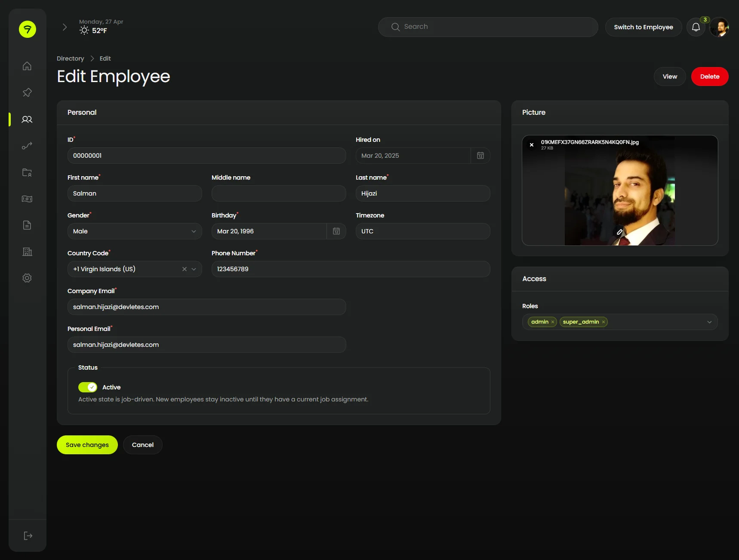Open the settings gear in sidebar
This screenshot has height=560, width=739.
tap(27, 278)
